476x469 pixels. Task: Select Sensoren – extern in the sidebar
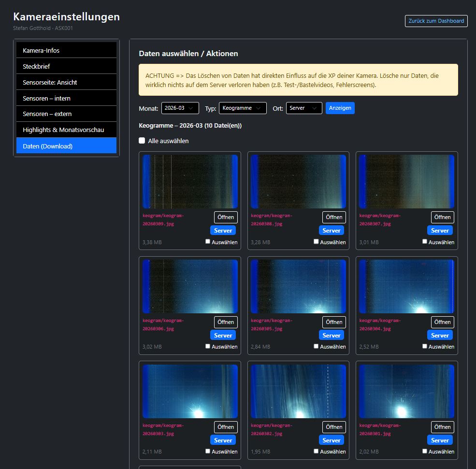coord(66,114)
